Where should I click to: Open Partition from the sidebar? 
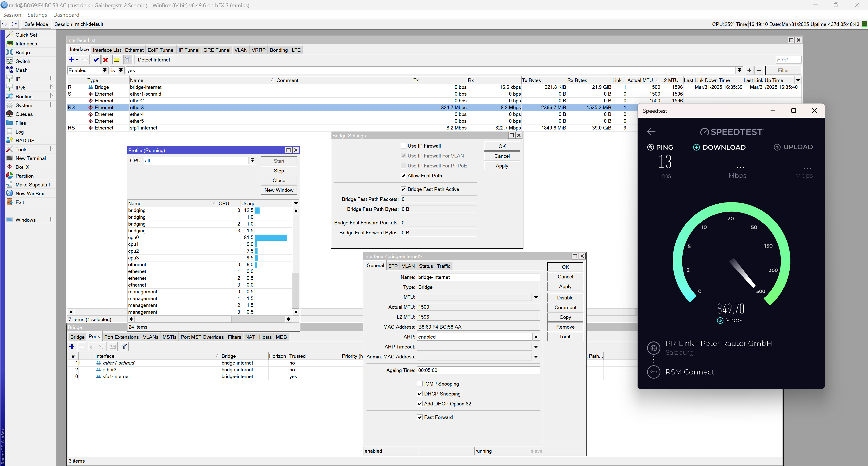coord(25,176)
